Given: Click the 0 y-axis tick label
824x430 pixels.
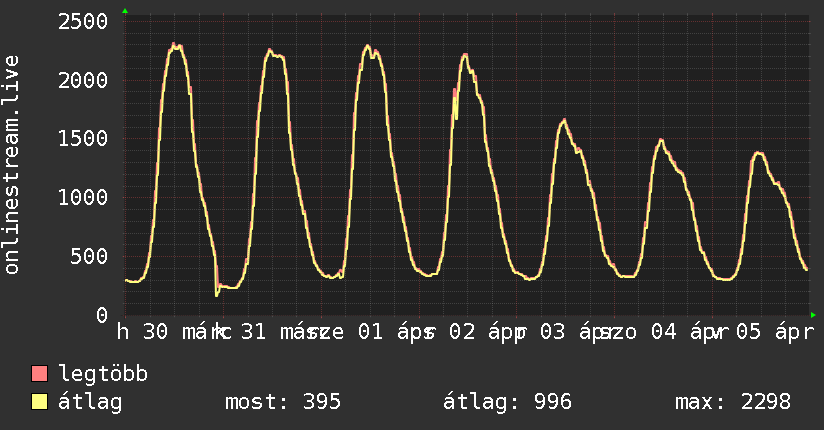Looking at the screenshot, I should coord(102,315).
